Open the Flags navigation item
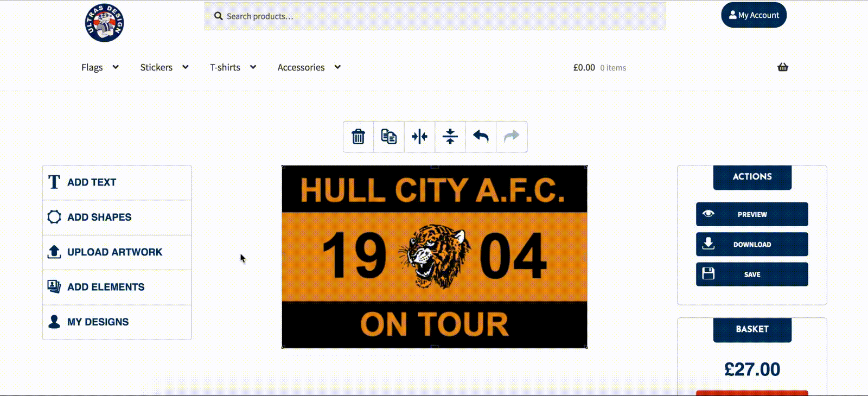The width and height of the screenshot is (868, 396). tap(92, 67)
